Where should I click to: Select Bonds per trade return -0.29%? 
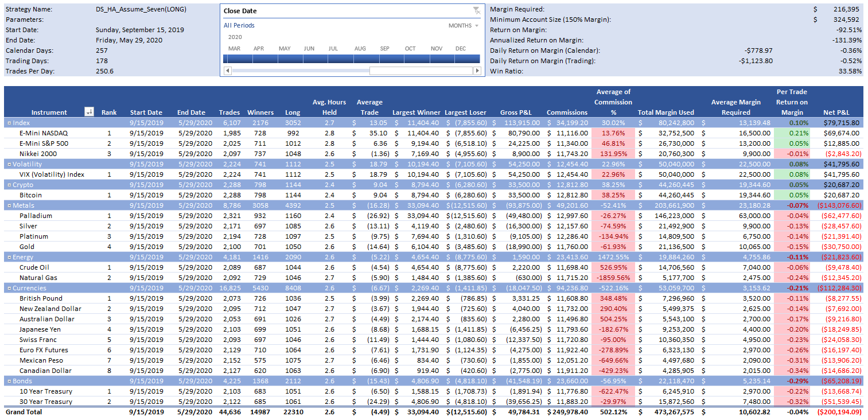pos(796,381)
